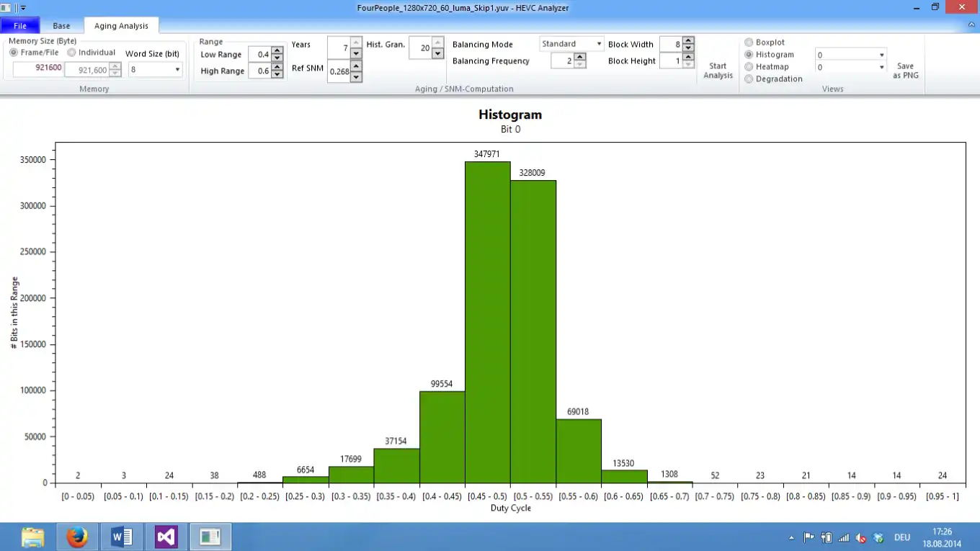Open the quick access toolbar customize arrow

tap(23, 7)
